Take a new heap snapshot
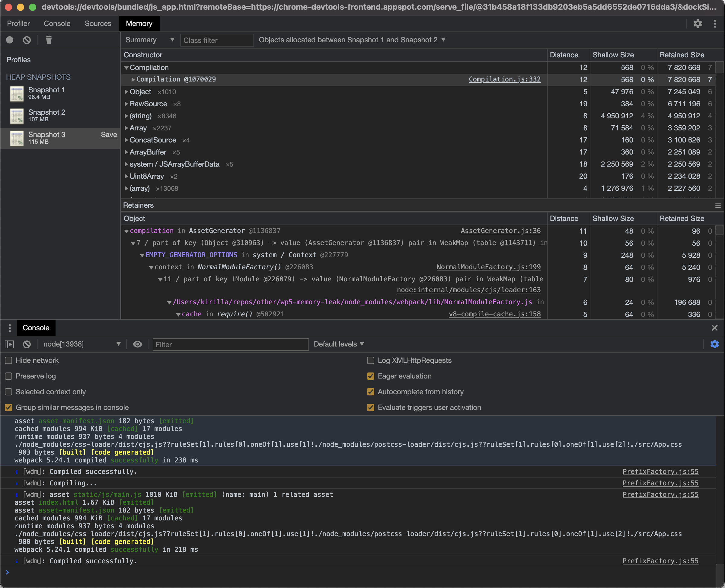Viewport: 725px width, 588px height. click(9, 40)
